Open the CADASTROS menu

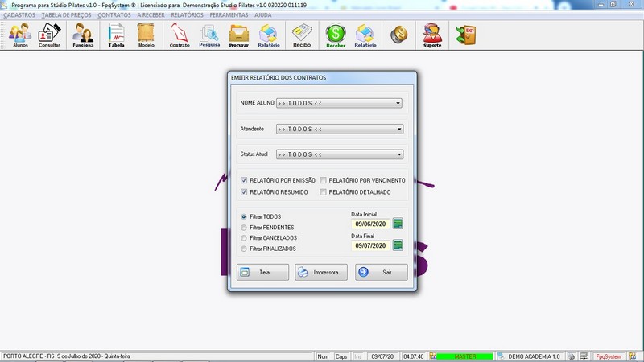(19, 15)
